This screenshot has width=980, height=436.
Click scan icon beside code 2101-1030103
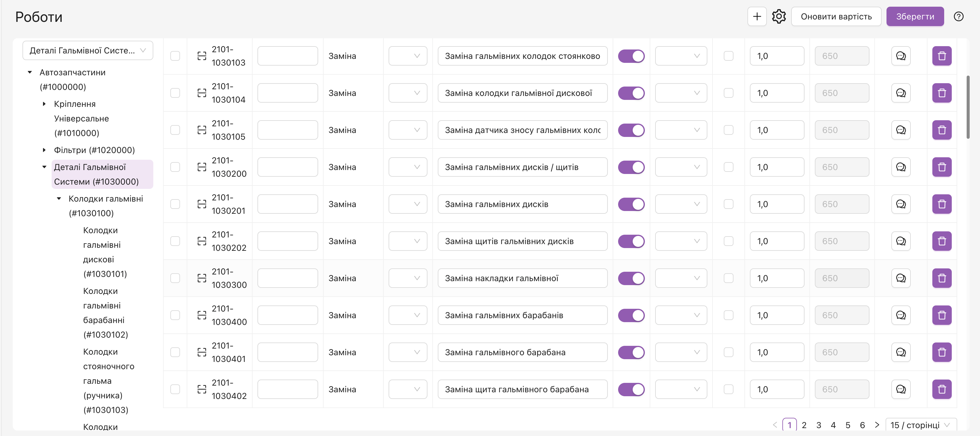pos(202,56)
